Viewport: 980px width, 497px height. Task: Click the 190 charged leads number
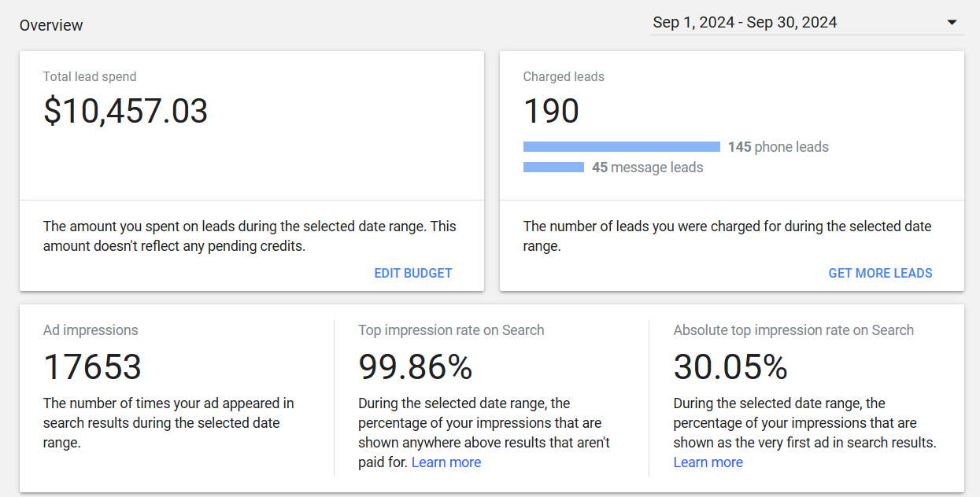click(x=551, y=112)
